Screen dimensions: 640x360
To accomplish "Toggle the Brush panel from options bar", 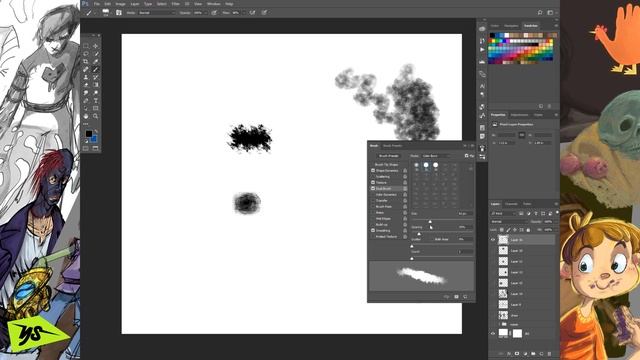I will (x=119, y=13).
